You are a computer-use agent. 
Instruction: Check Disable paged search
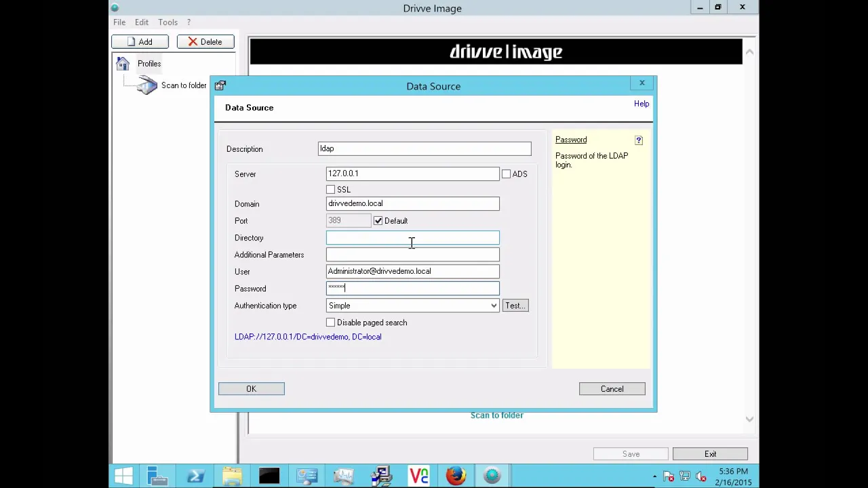point(330,323)
